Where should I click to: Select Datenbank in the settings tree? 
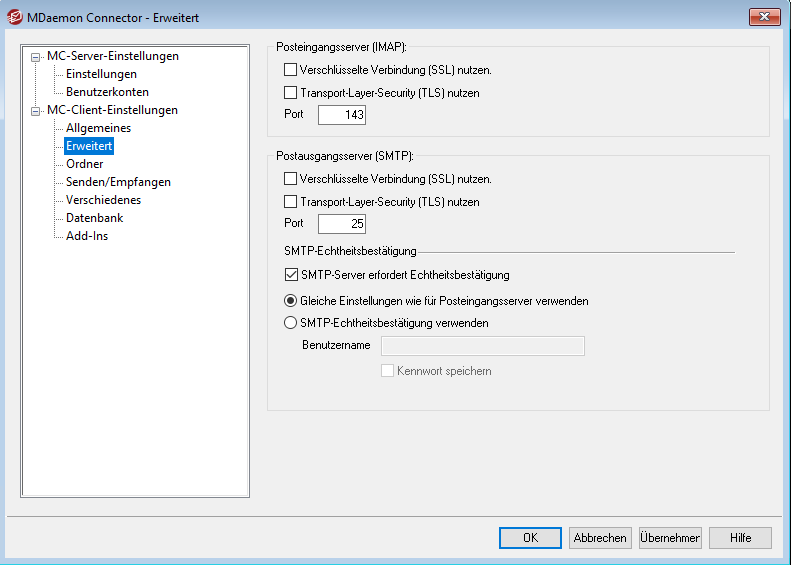click(x=94, y=218)
